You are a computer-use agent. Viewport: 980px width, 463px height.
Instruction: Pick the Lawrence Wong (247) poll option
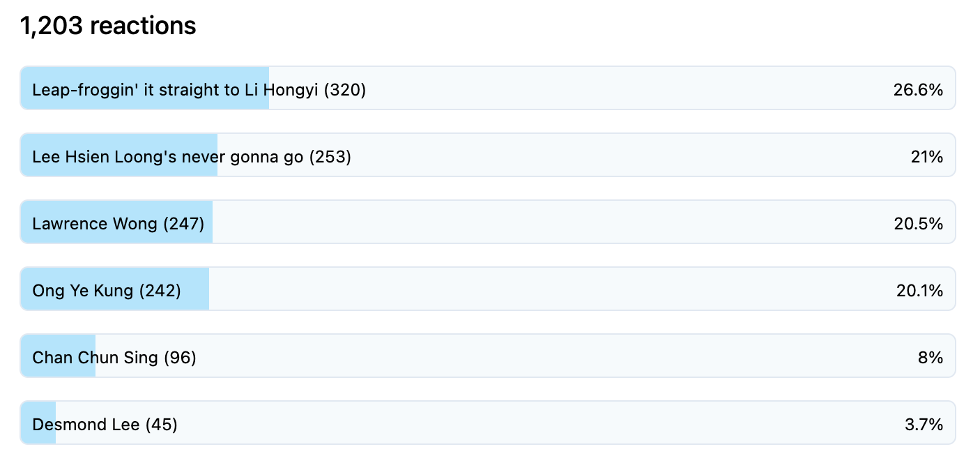point(488,222)
